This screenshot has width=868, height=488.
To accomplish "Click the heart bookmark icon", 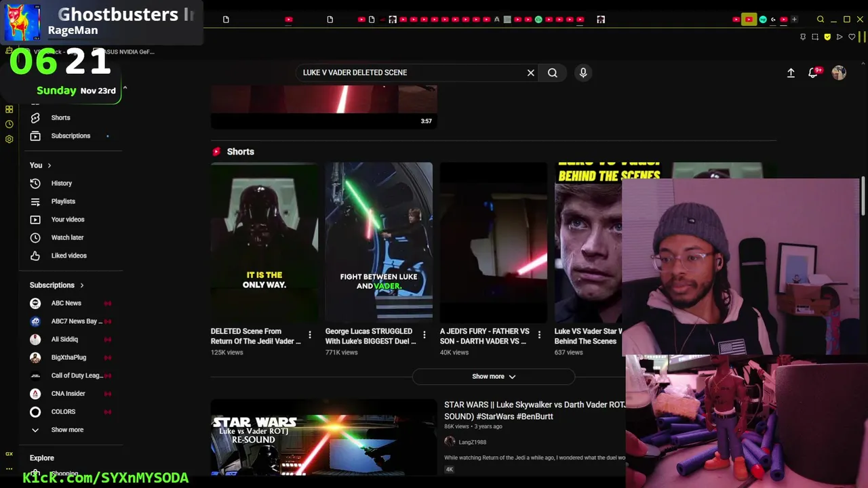I will (x=852, y=37).
